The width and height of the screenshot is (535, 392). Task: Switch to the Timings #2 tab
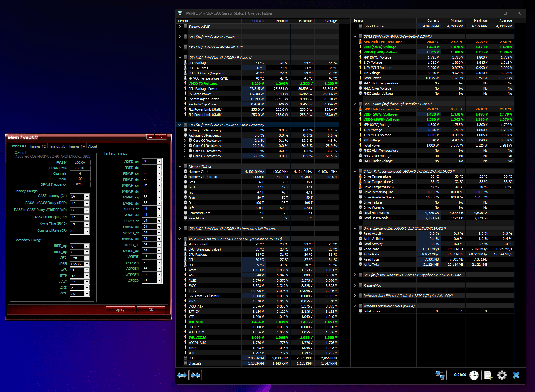coord(38,146)
